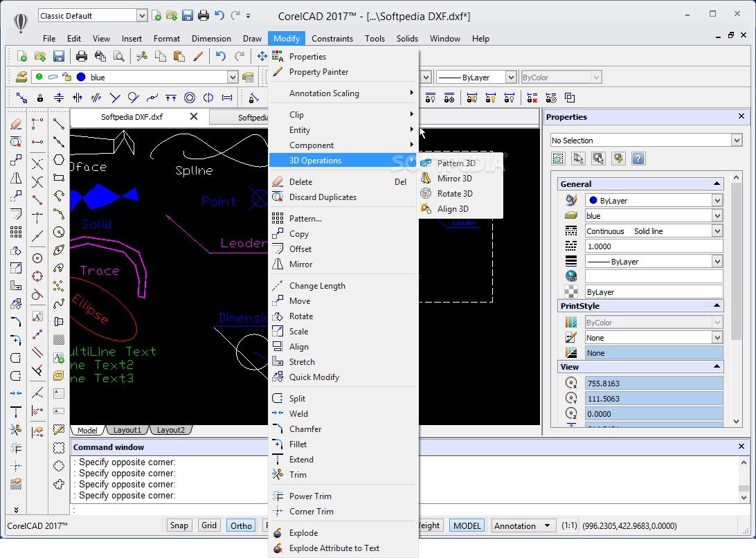This screenshot has height=558, width=756.
Task: Select Explode Attribute to Text menu entry
Action: click(343, 548)
